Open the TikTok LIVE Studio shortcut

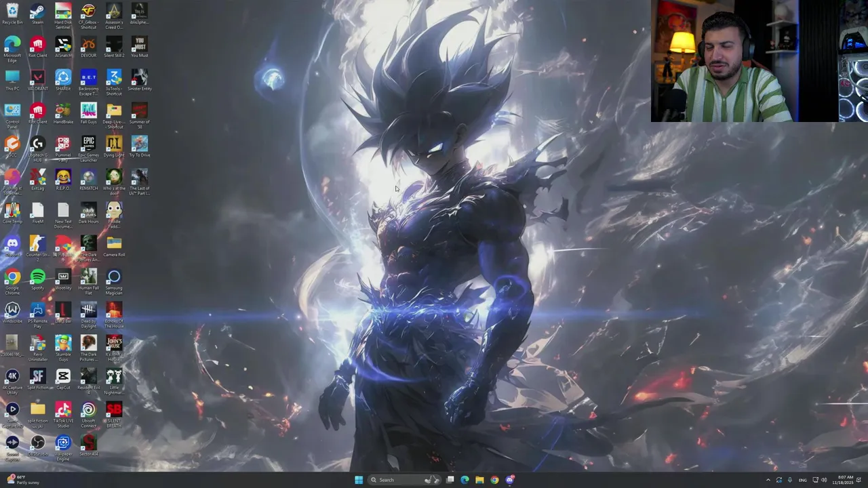pyautogui.click(x=63, y=415)
